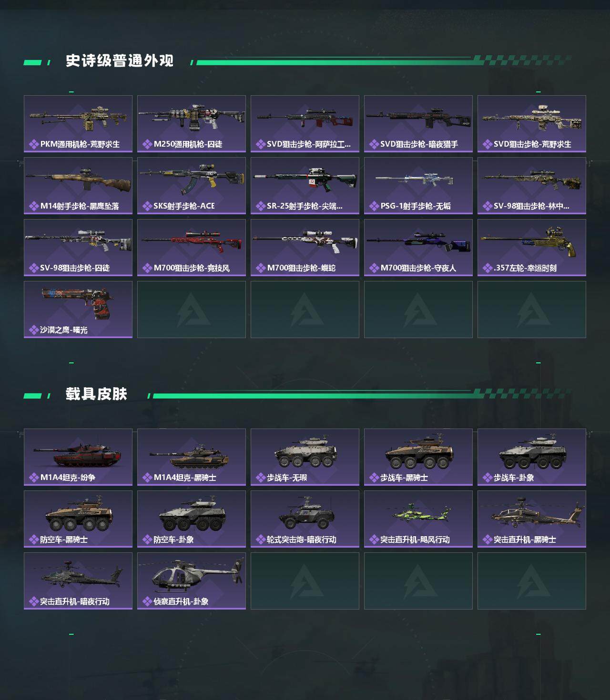The height and width of the screenshot is (700, 610).
Task: Choose the SV-98狙击步枪-囚徒 skin
Action: coord(78,248)
